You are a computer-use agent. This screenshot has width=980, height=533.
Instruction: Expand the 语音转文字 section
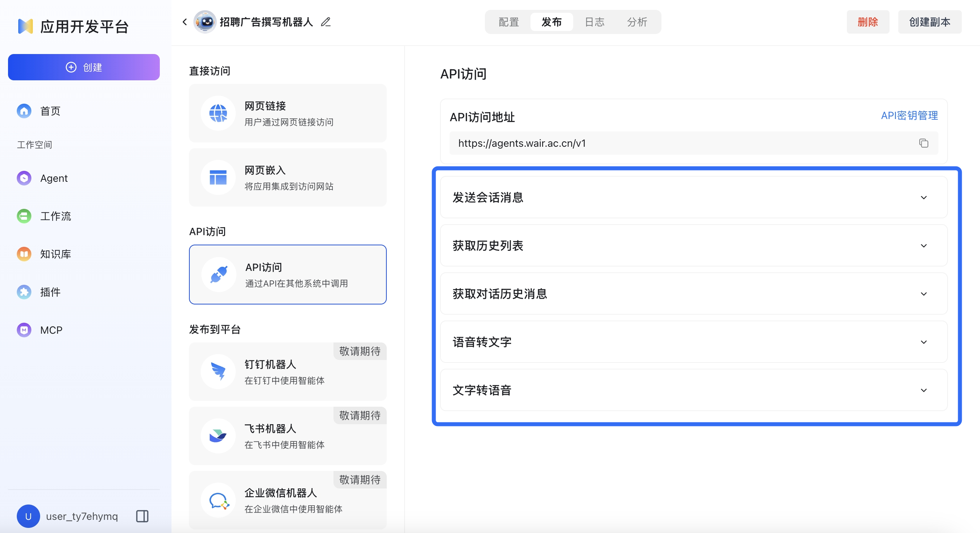pyautogui.click(x=924, y=342)
